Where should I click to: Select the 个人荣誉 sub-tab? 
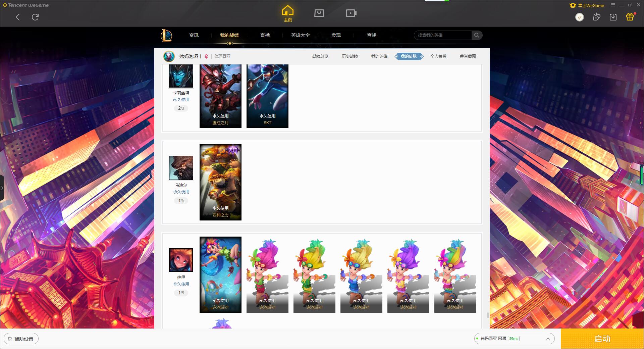pyautogui.click(x=438, y=56)
